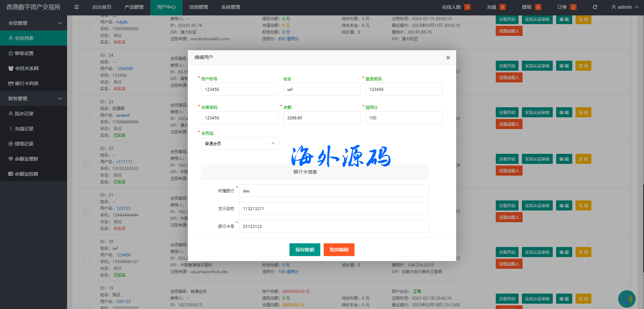Open the 系统管理 top menu
The image size is (644, 309).
230,7
